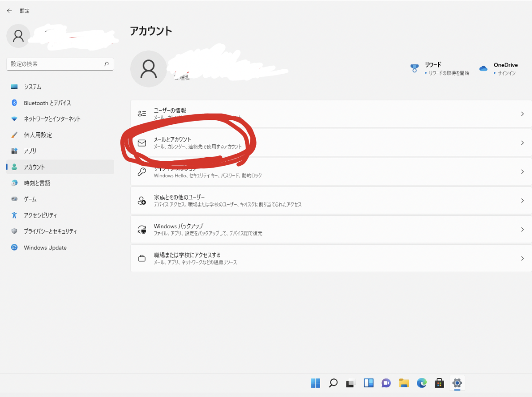Screen dimensions: 532x397
Task: Open 時刻と言語 category
Action: 60,183
